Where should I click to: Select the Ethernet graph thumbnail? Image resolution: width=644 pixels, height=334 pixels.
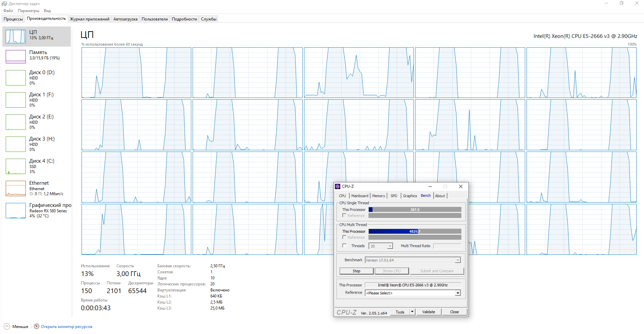[16, 188]
